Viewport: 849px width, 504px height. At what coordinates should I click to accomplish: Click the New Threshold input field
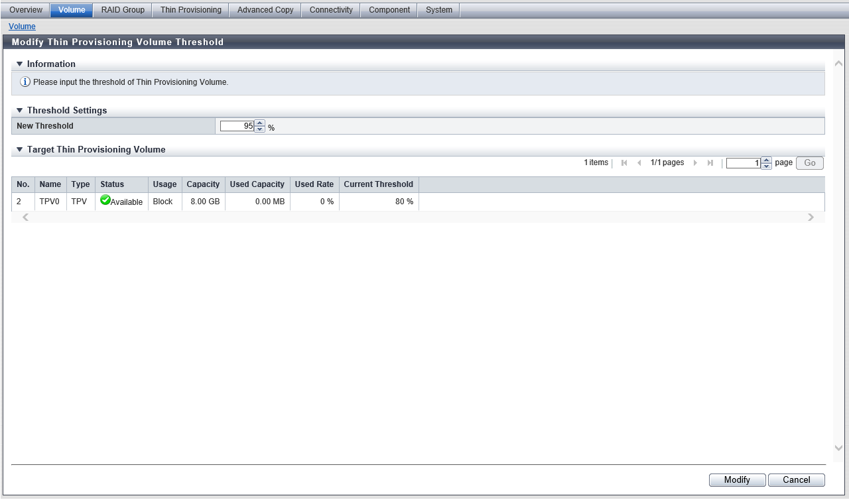tap(237, 126)
